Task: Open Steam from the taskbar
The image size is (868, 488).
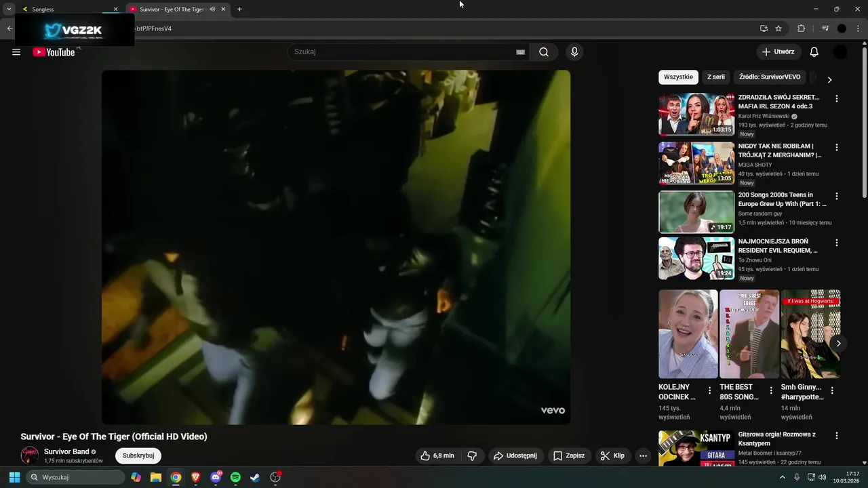Action: pos(255,477)
